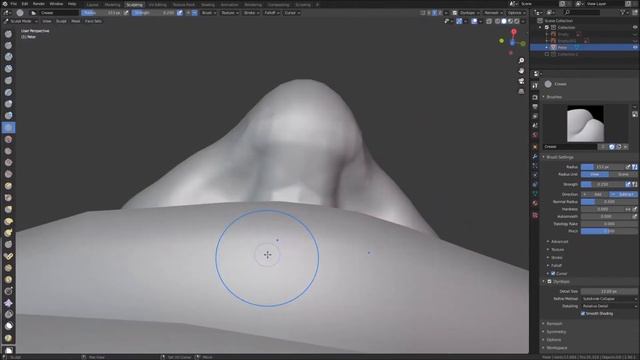The width and height of the screenshot is (640, 360).
Task: Toggle the camera view icon
Action: coord(521,81)
